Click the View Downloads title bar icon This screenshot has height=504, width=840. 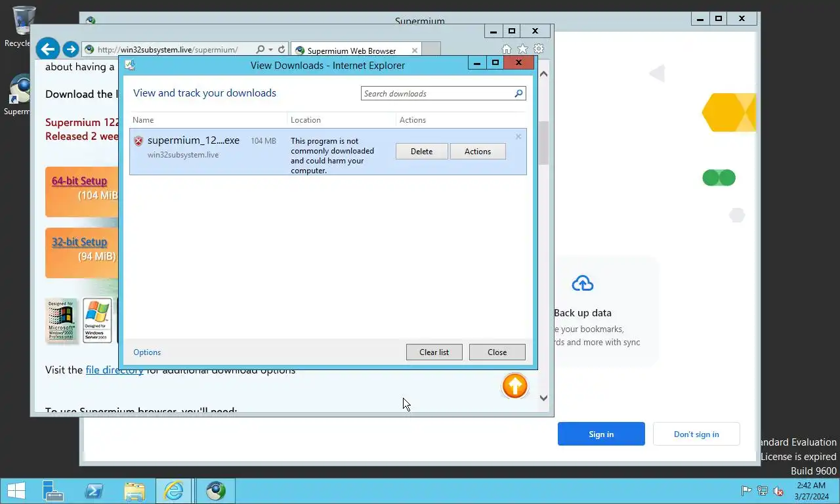tap(130, 65)
